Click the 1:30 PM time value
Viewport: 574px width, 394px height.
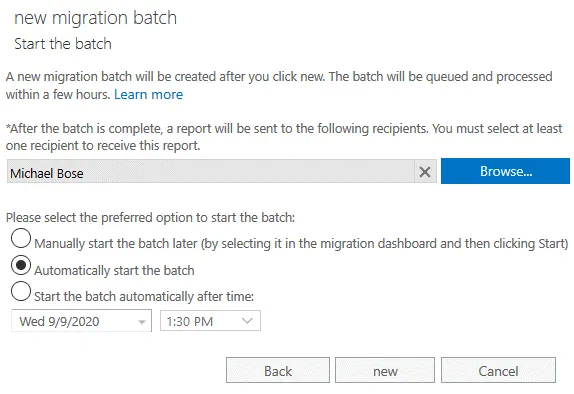click(190, 321)
